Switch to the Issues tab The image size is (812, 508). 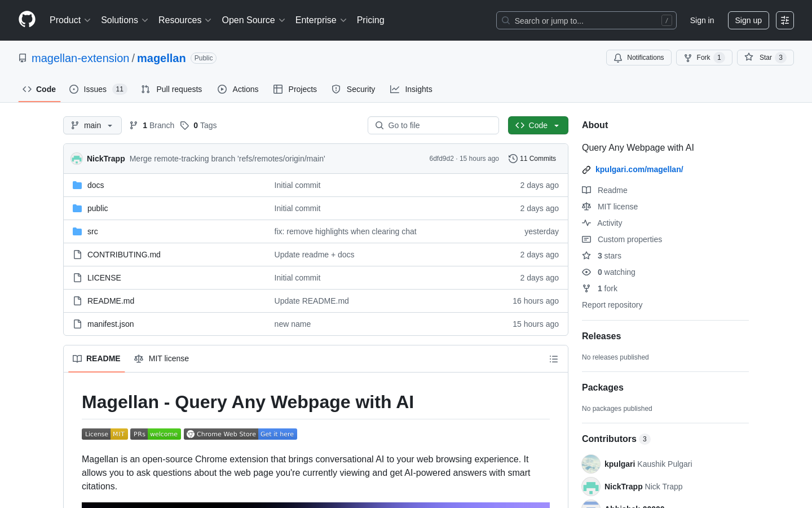click(x=98, y=89)
